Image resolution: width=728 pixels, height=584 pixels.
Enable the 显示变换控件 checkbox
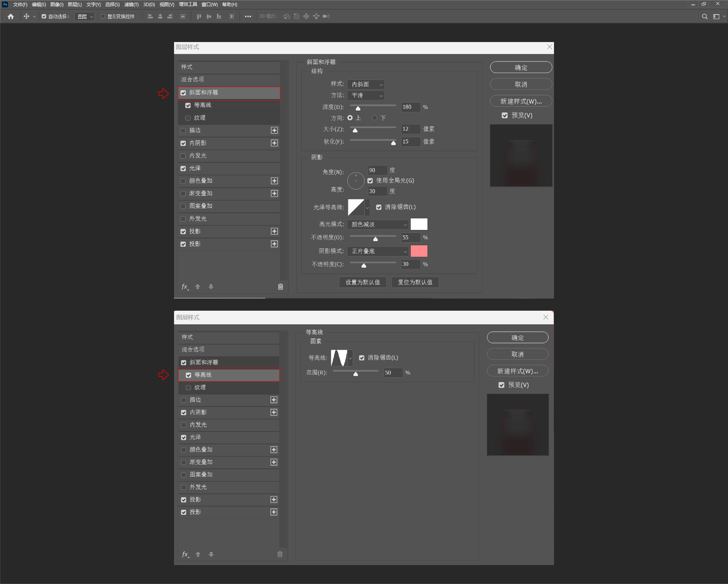[103, 16]
